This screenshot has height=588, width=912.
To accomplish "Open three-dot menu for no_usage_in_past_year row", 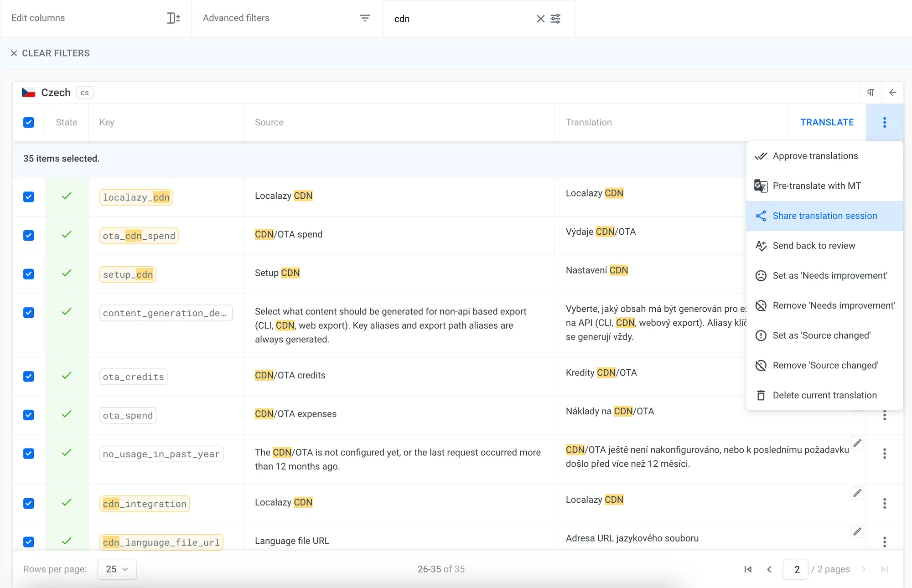I will pos(884,454).
